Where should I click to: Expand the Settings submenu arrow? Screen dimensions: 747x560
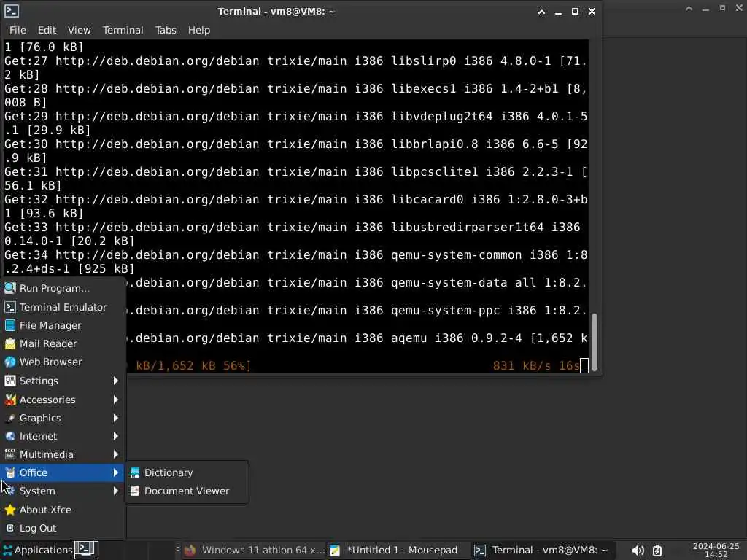point(115,381)
